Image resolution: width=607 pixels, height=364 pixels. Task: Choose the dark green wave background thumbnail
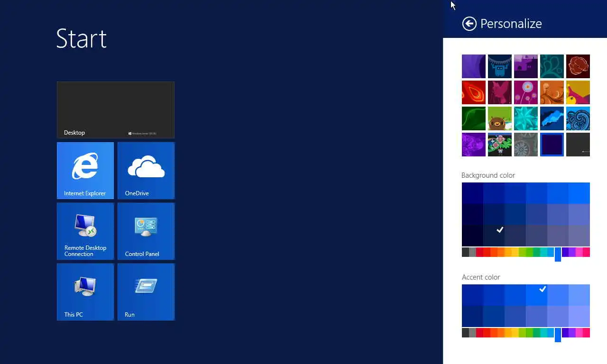[474, 118]
